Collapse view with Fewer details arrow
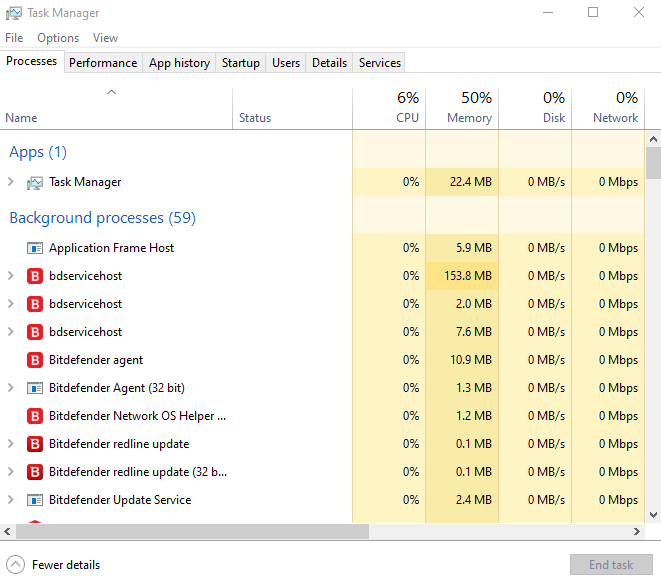The width and height of the screenshot is (661, 583). [15, 565]
